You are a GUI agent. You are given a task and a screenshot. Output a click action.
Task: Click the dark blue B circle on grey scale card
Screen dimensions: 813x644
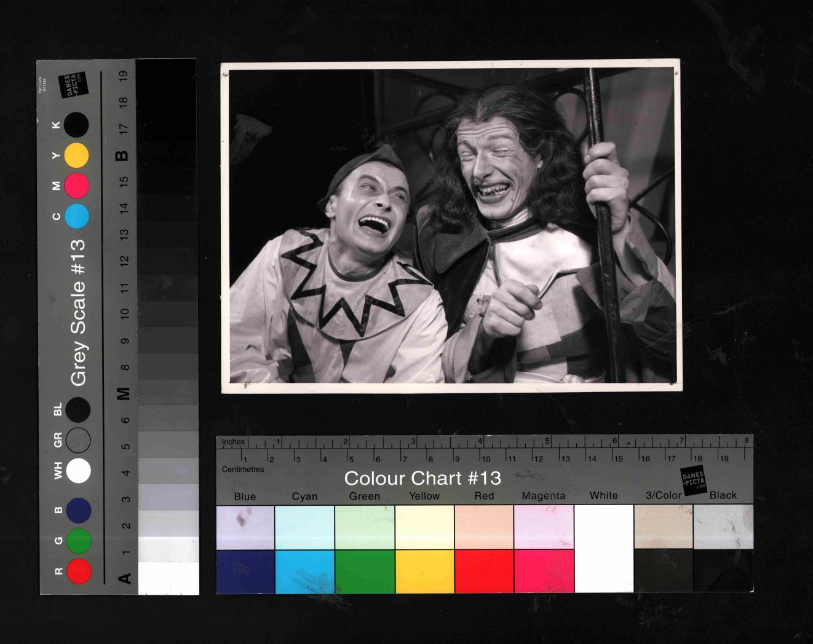[x=79, y=511]
